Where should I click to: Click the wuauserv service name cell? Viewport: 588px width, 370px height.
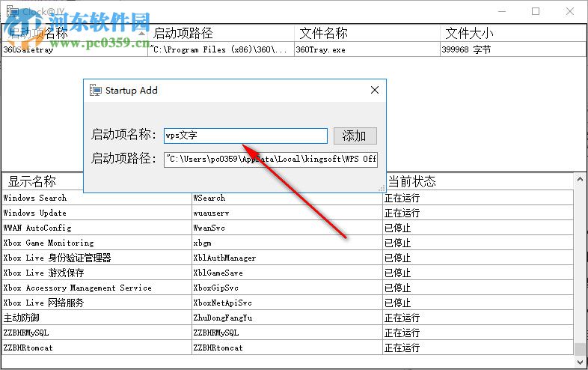coord(287,213)
